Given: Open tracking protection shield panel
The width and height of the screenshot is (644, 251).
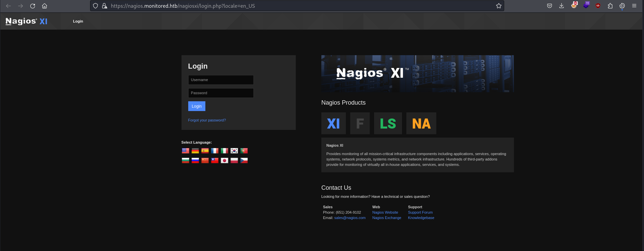Looking at the screenshot, I should pos(95,6).
